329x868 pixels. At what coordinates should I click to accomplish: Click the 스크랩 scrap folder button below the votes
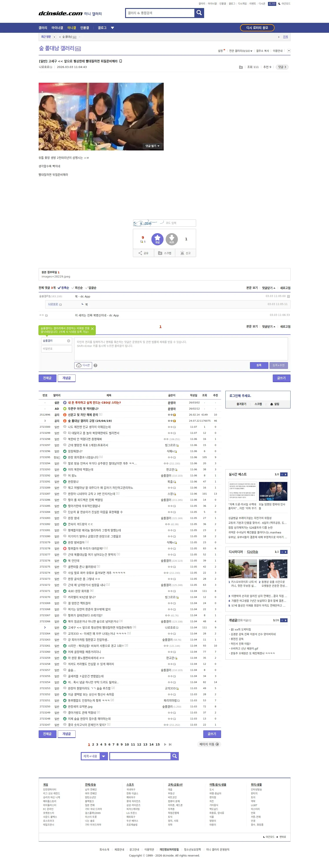point(165,253)
